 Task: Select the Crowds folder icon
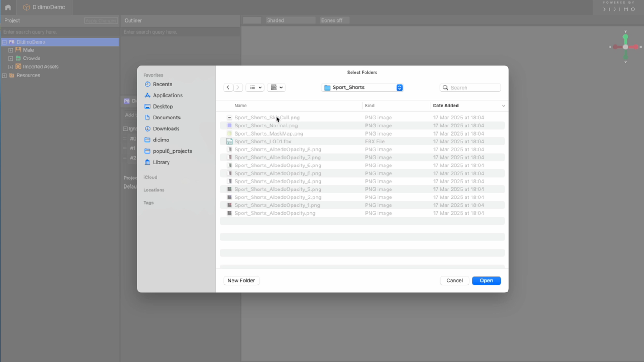click(x=18, y=58)
